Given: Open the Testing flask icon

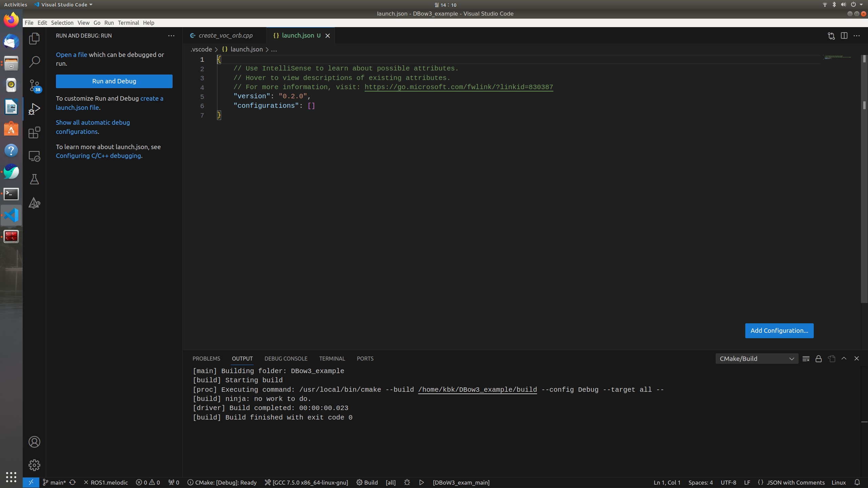Looking at the screenshot, I should [34, 179].
